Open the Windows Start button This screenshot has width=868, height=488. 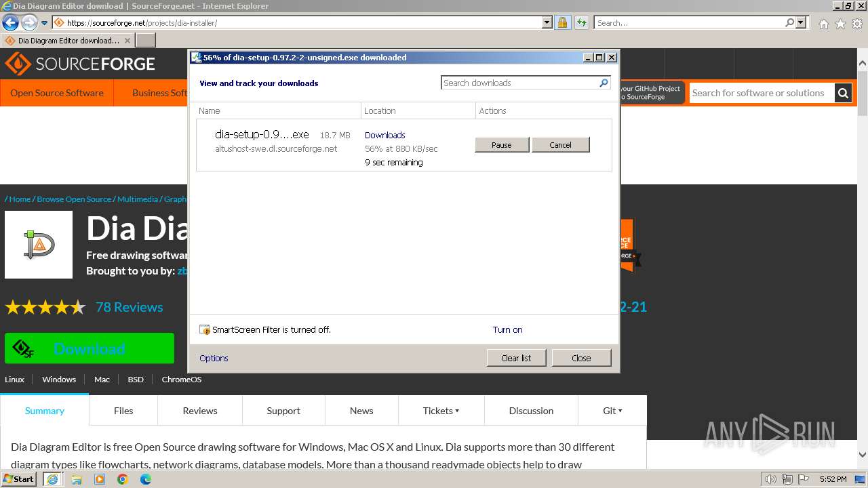[19, 479]
